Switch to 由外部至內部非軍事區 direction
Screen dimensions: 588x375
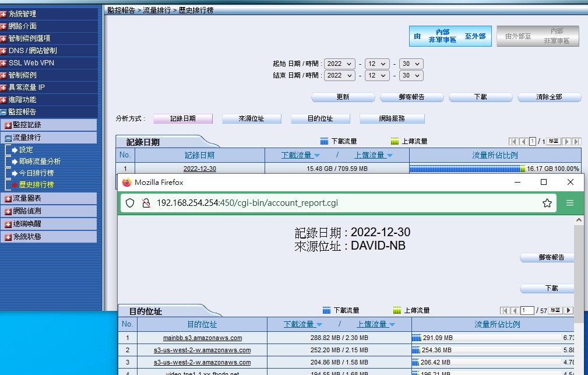[x=542, y=36]
